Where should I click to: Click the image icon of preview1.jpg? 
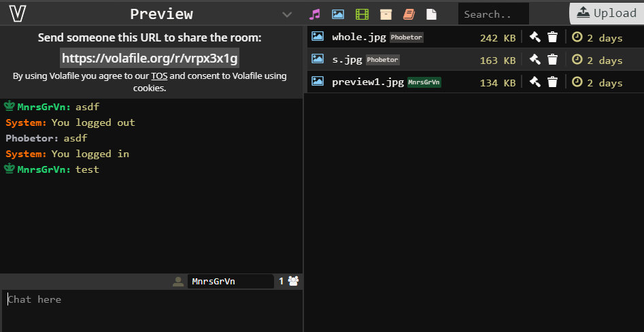[x=318, y=81]
